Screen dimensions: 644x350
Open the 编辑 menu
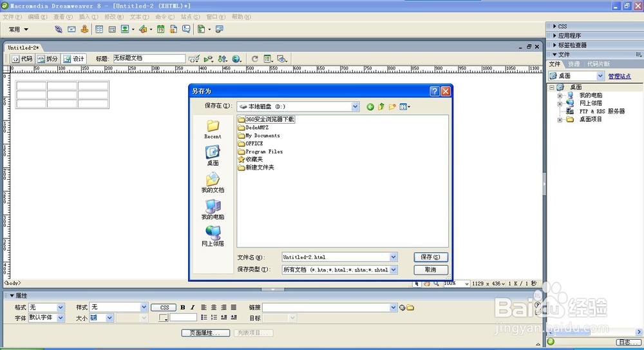37,17
